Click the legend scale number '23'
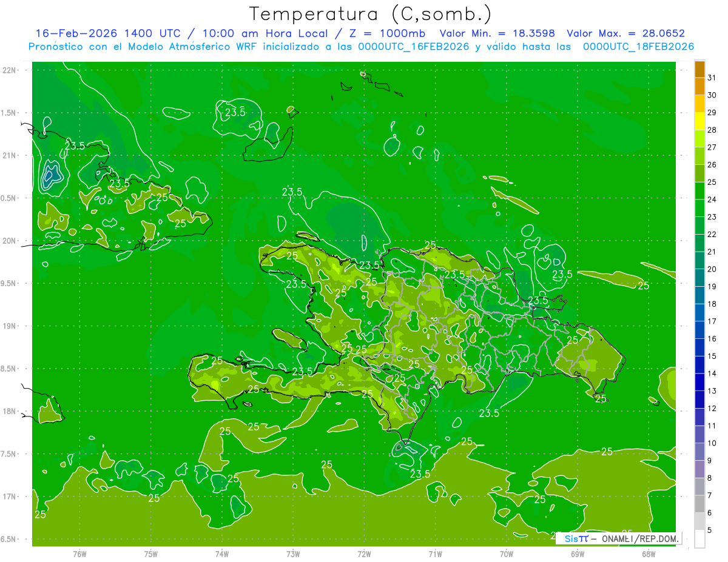 pyautogui.click(x=712, y=217)
